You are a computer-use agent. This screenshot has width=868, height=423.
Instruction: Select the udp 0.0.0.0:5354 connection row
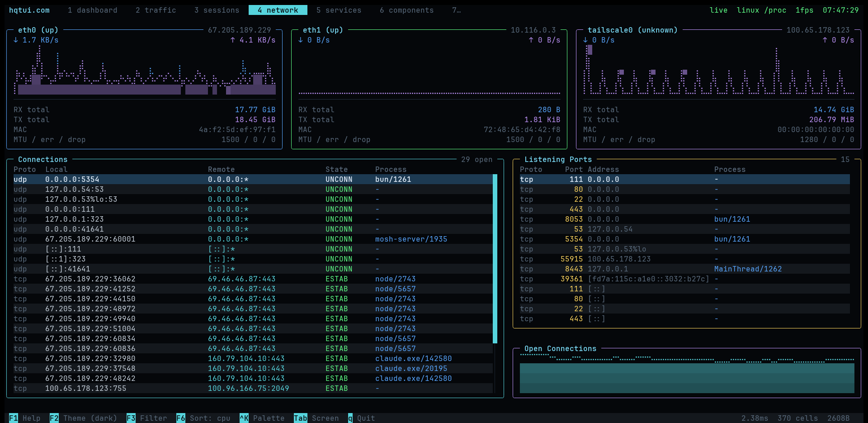click(253, 179)
